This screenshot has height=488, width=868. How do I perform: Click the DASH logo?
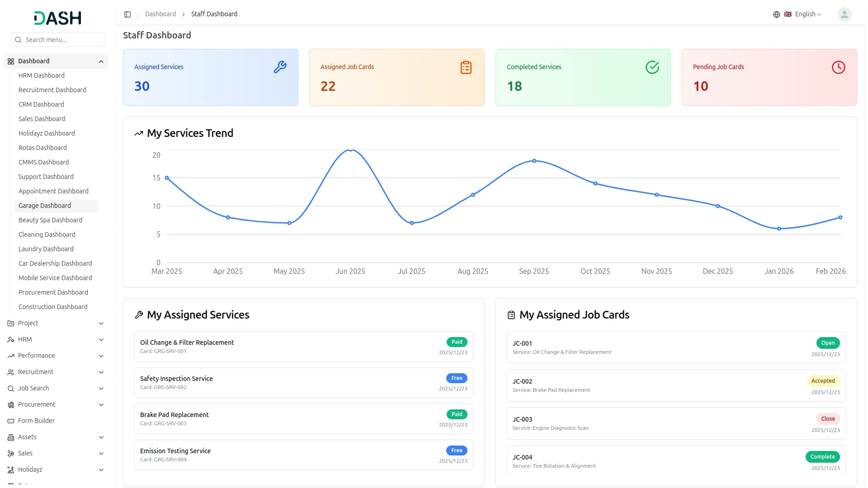pos(58,18)
